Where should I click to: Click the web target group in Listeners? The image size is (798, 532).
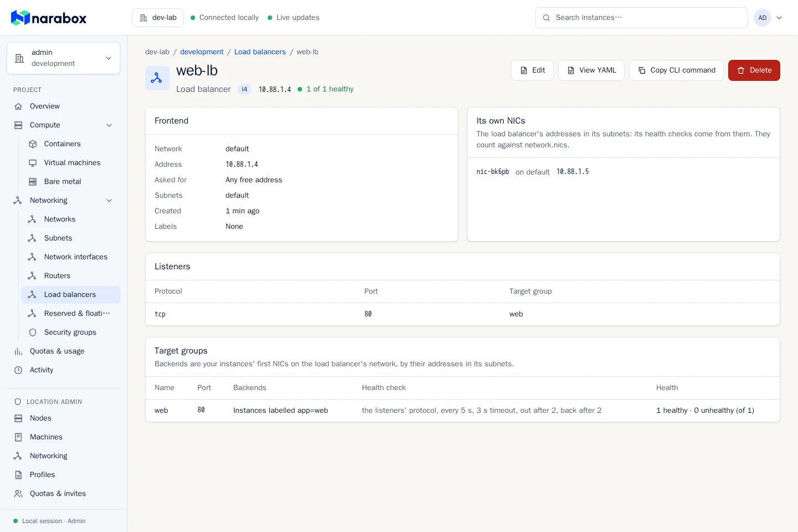point(516,314)
